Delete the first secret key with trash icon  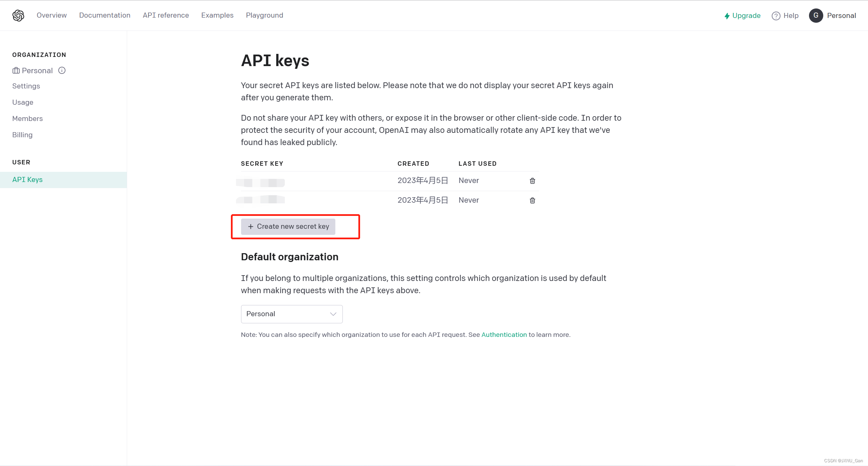click(532, 181)
